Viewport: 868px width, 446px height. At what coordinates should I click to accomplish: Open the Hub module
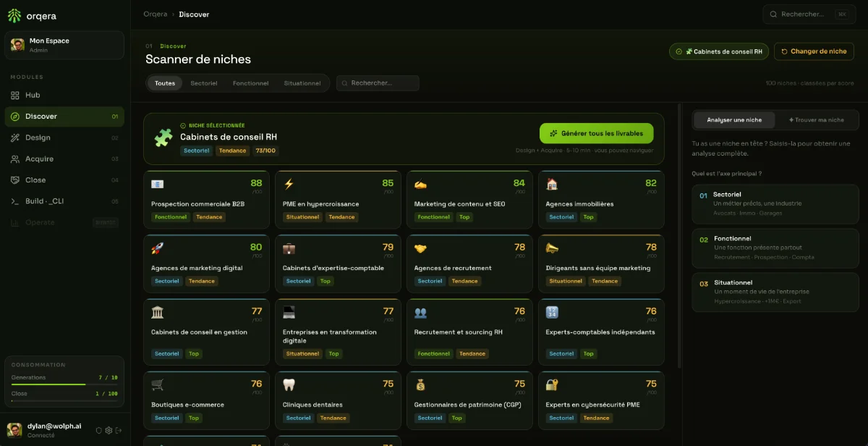64,95
